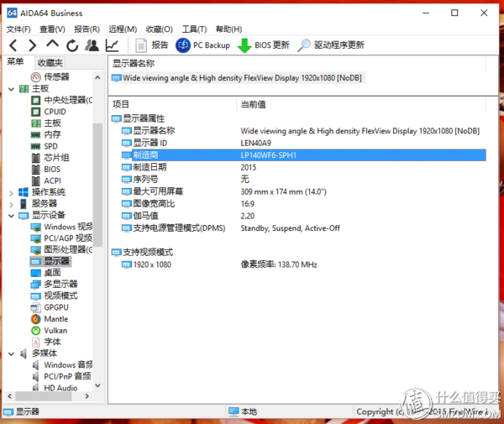Click the Forward navigation arrow in toolbar
The width and height of the screenshot is (504, 424).
tap(32, 45)
